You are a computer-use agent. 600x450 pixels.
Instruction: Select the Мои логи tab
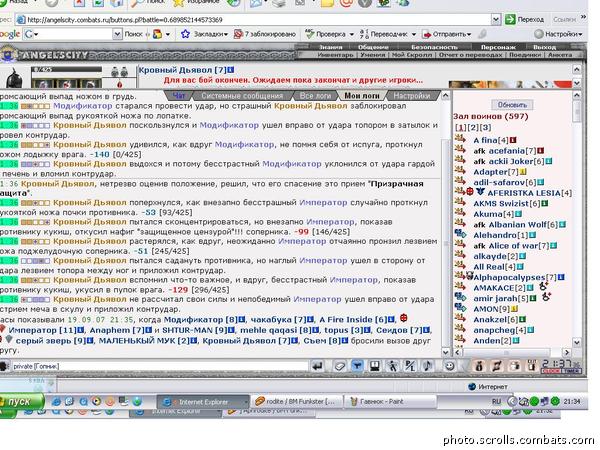tap(362, 96)
